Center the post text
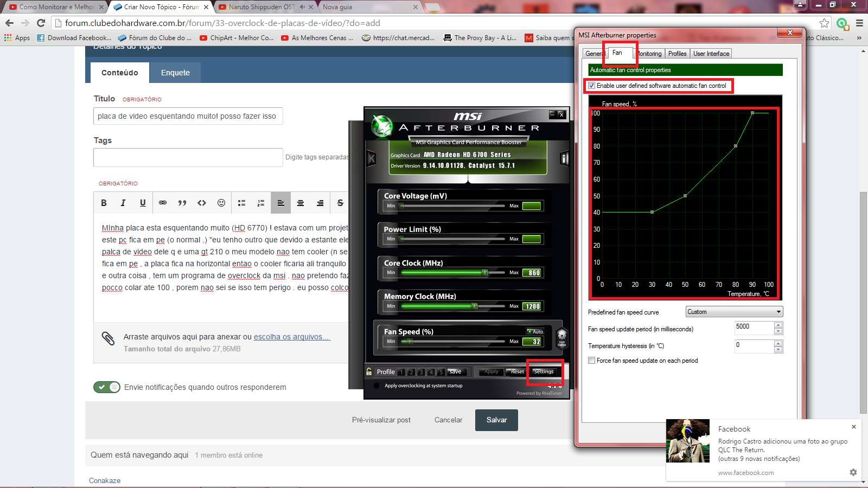868x488 pixels. [301, 203]
